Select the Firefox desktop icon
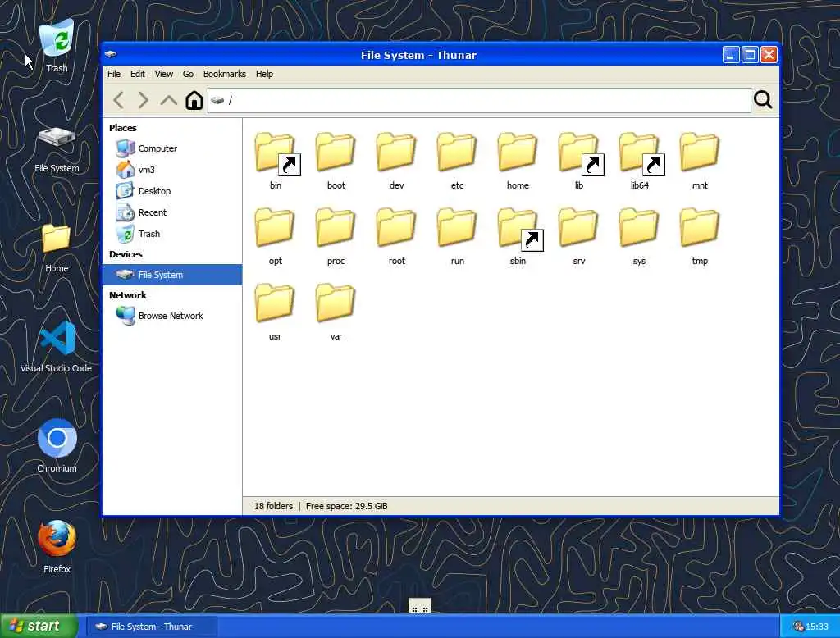 point(57,538)
